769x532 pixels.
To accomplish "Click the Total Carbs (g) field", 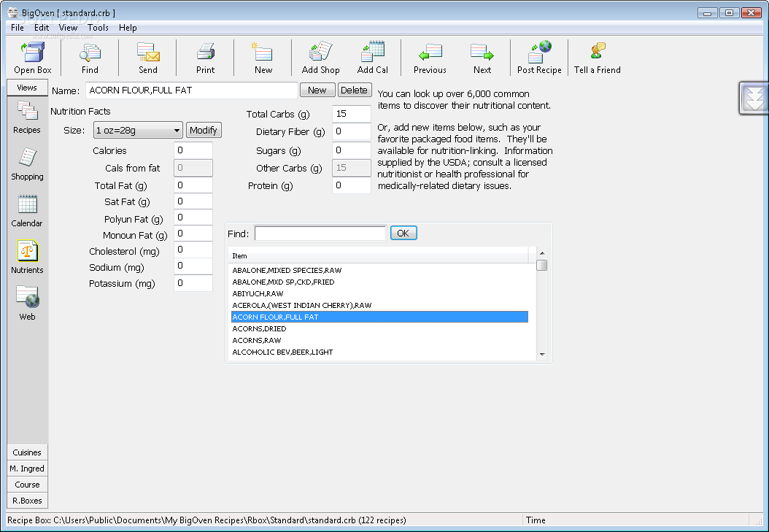I will tap(352, 114).
